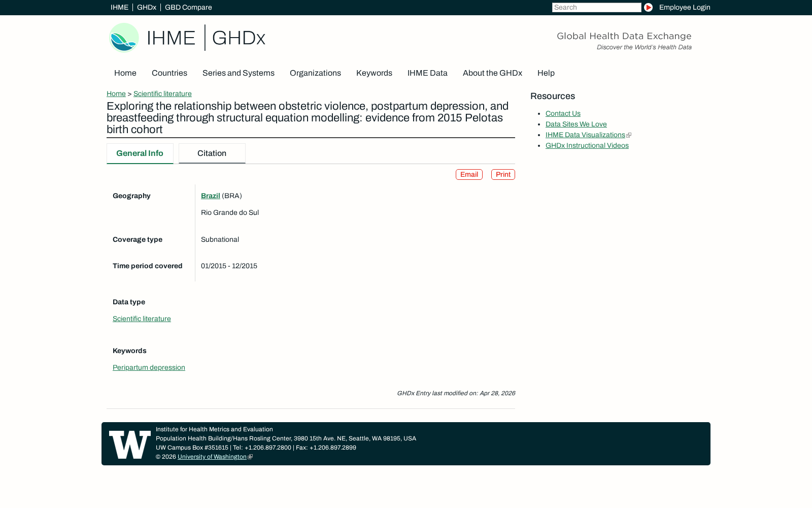812x508 pixels.
Task: Open Contact Us resource link
Action: (x=563, y=114)
